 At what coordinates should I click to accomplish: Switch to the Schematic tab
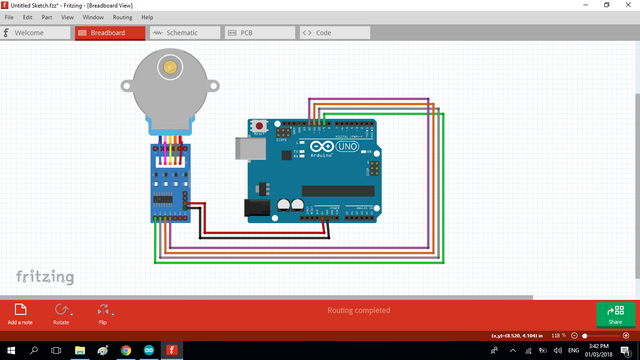tap(185, 33)
